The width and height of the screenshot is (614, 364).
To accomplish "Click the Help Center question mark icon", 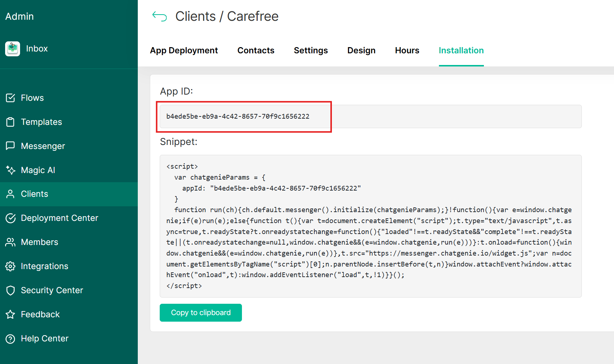I will (x=11, y=338).
